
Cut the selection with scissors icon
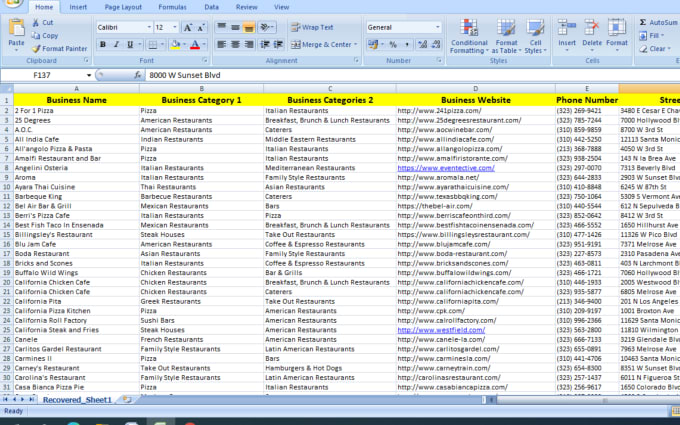pos(42,23)
